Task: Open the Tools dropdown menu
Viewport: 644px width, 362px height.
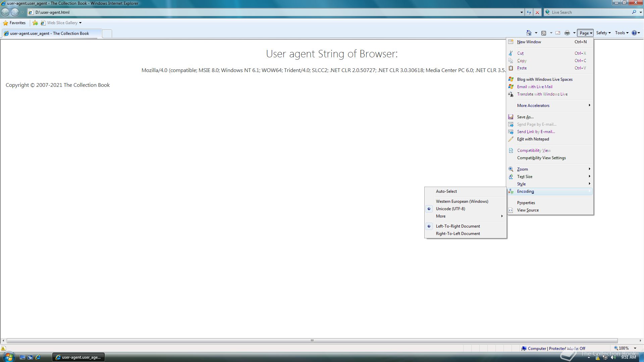Action: [622, 33]
